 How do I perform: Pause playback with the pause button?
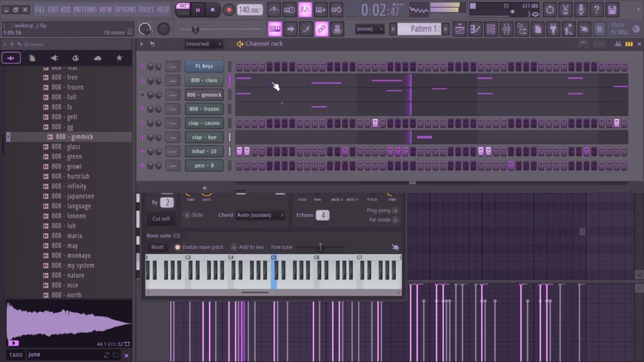pos(198,10)
